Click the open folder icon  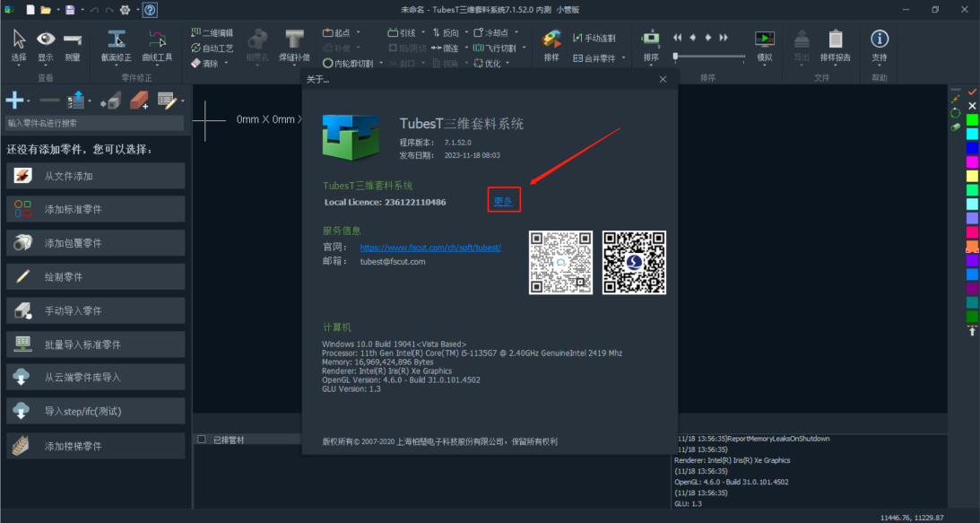[x=46, y=9]
